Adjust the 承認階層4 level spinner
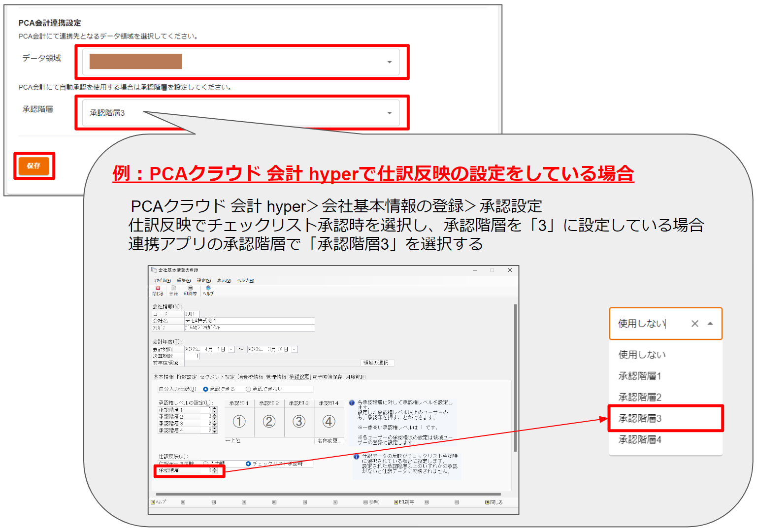 pos(215,431)
